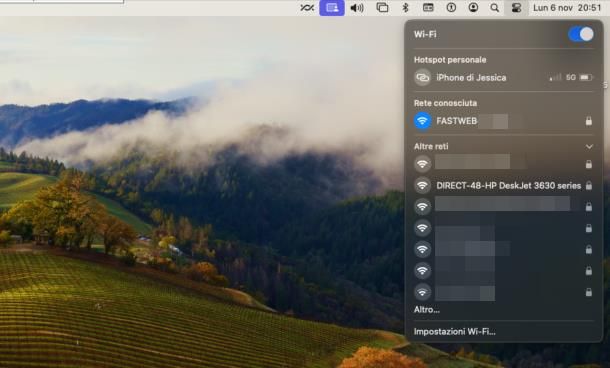The width and height of the screenshot is (610, 368).
Task: Click Altro... to join another network
Action: pos(427,310)
